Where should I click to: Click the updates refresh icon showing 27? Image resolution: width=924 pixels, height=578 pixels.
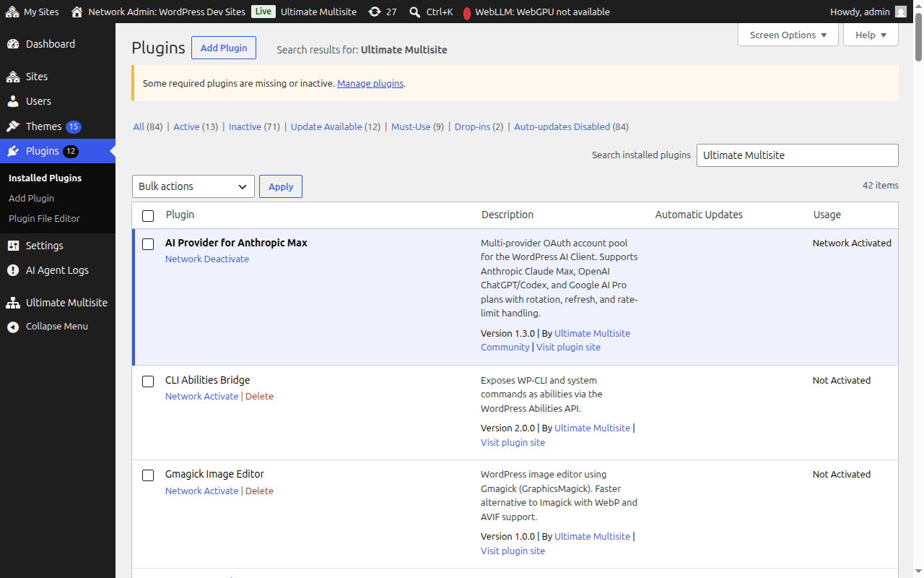click(x=374, y=12)
